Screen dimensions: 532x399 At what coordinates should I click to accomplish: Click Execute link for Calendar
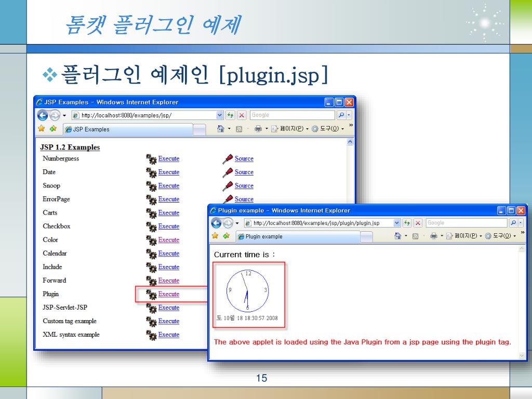point(169,254)
